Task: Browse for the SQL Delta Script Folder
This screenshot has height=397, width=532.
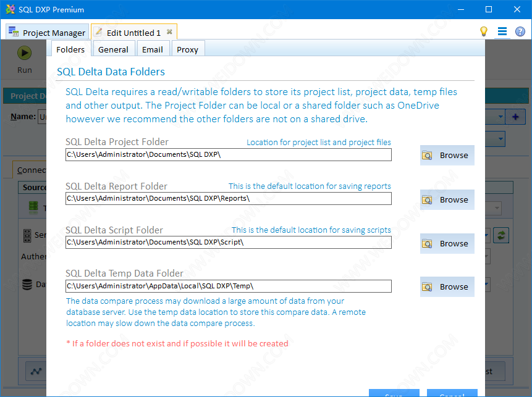Action: tap(447, 244)
